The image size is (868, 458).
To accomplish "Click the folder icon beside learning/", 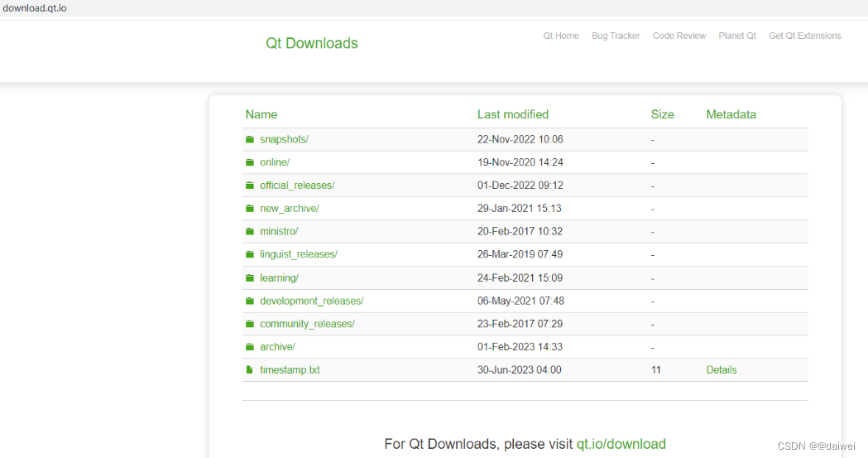I will (x=250, y=278).
